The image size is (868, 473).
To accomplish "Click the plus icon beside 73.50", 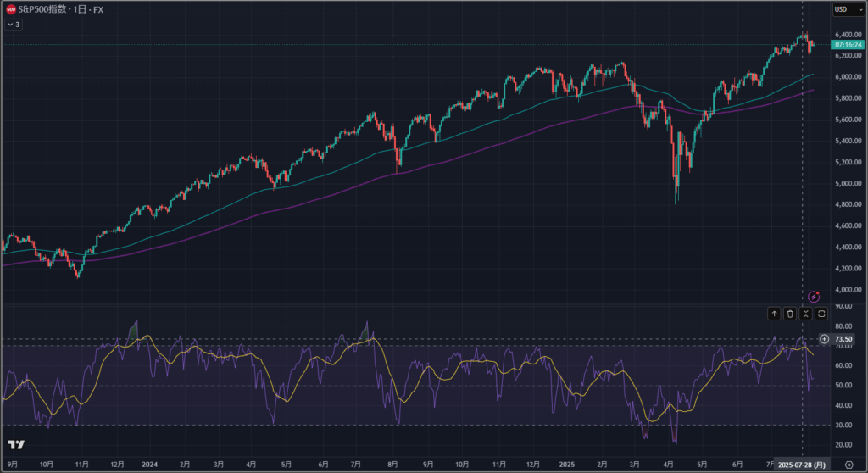I will coord(824,339).
